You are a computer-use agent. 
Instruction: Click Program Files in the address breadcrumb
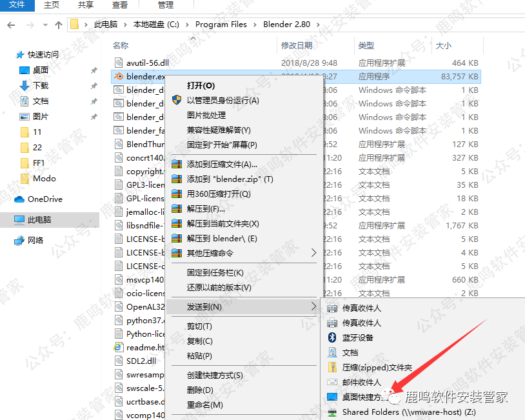[x=221, y=24]
